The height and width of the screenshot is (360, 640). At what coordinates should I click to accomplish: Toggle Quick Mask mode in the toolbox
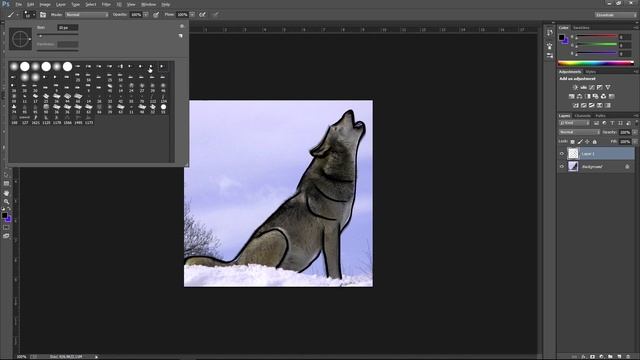tap(6, 227)
